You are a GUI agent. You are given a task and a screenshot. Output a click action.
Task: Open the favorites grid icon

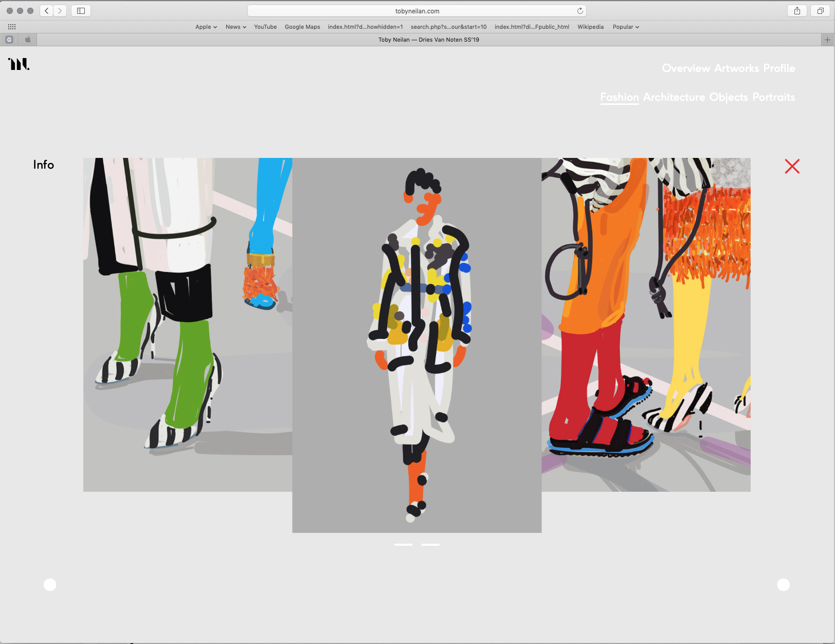12,27
